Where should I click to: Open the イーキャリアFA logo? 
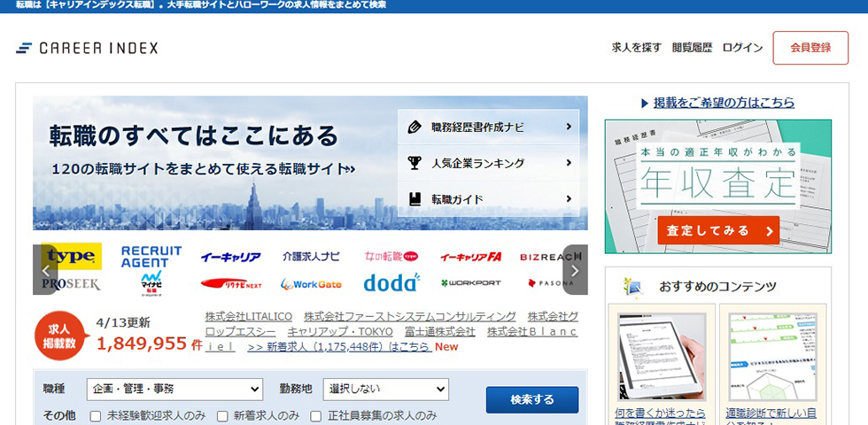[x=471, y=257]
